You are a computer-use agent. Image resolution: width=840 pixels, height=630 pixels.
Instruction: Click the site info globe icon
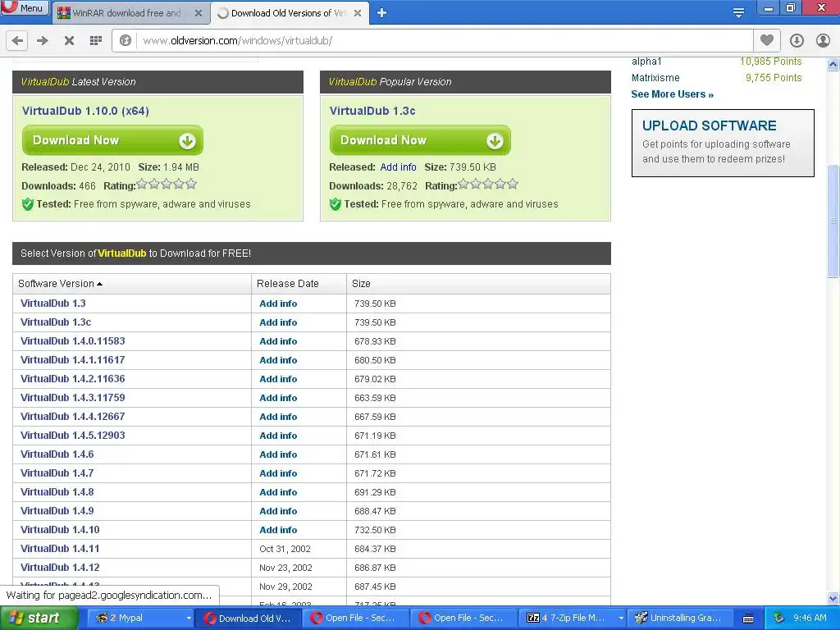click(x=126, y=40)
